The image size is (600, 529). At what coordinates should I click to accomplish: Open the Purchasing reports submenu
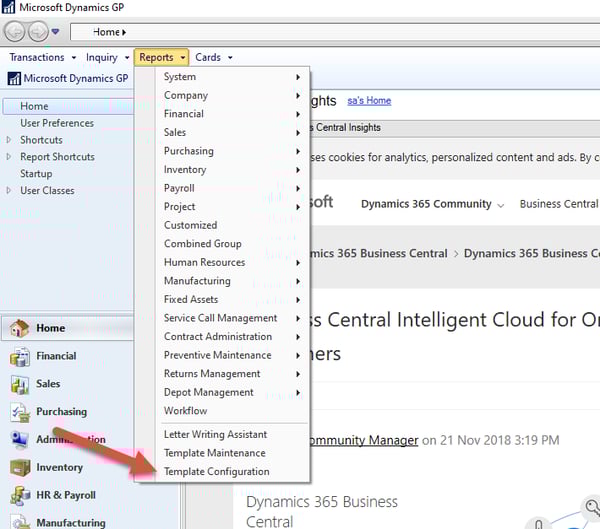tap(232, 151)
